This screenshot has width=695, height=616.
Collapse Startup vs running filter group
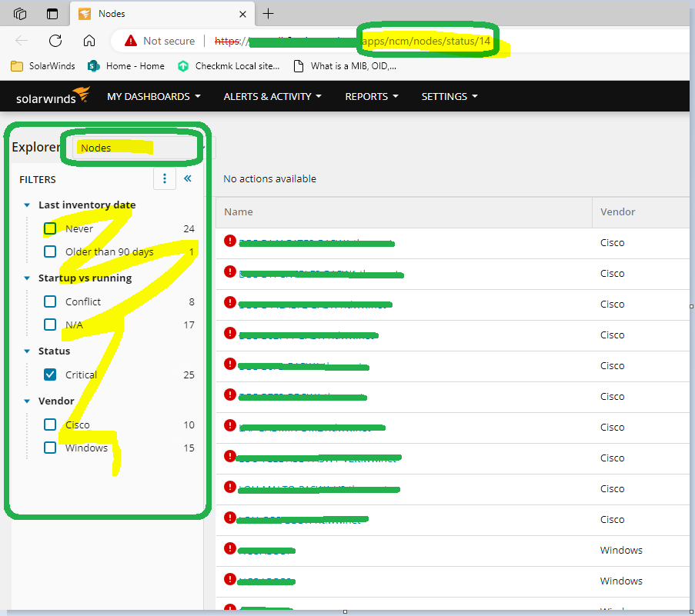click(27, 278)
